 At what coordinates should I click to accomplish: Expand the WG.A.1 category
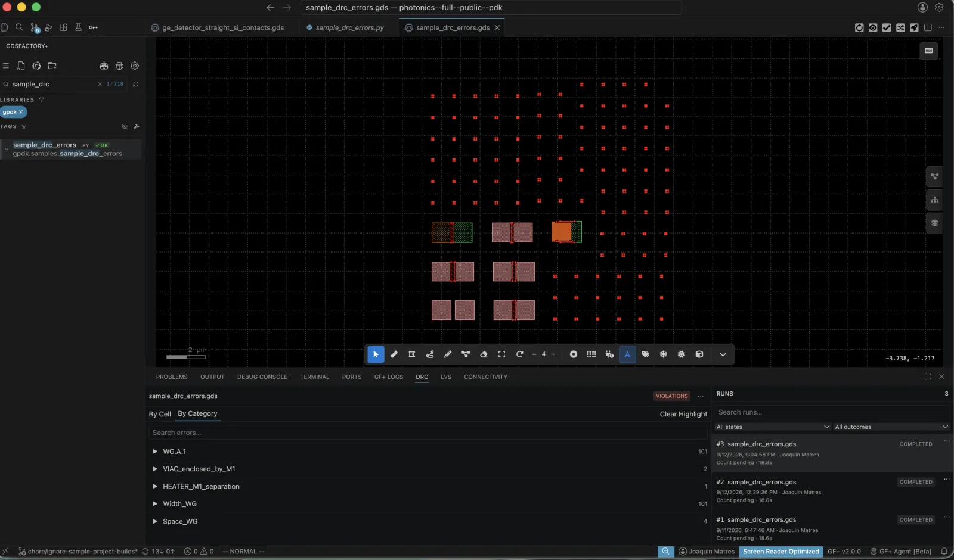[x=155, y=452]
